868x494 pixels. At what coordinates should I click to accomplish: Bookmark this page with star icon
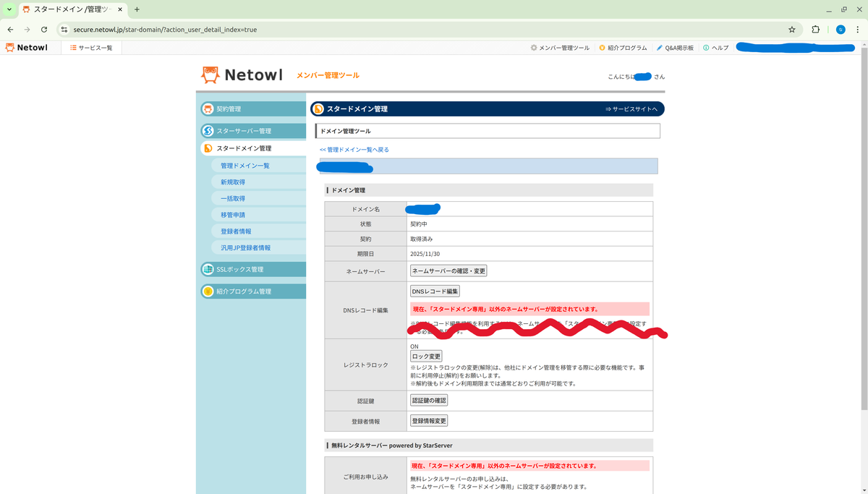792,30
